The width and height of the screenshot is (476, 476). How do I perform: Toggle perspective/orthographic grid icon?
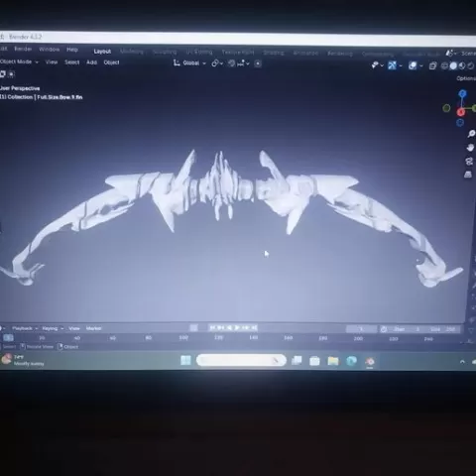click(x=468, y=175)
